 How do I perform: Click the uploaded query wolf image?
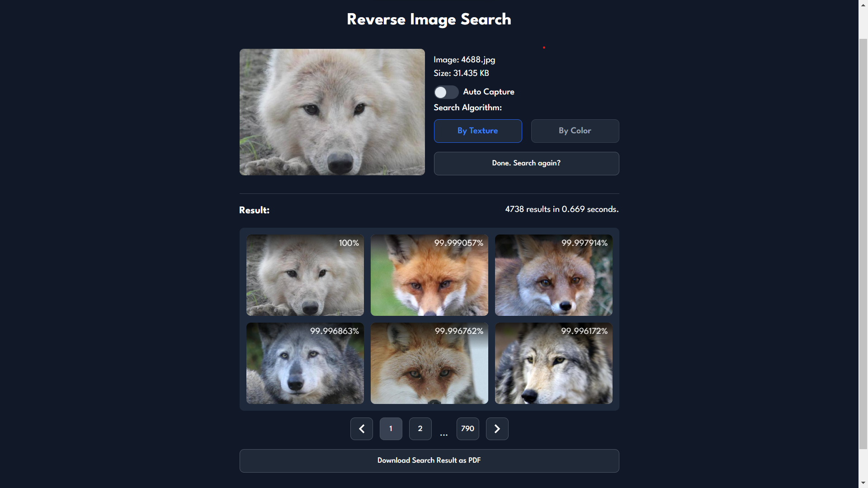click(x=332, y=112)
